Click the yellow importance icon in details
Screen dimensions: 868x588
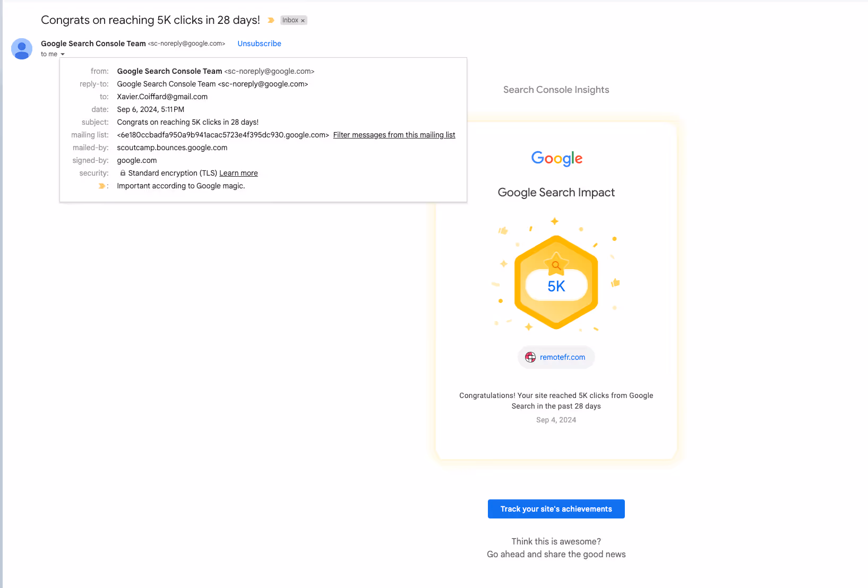click(x=102, y=186)
